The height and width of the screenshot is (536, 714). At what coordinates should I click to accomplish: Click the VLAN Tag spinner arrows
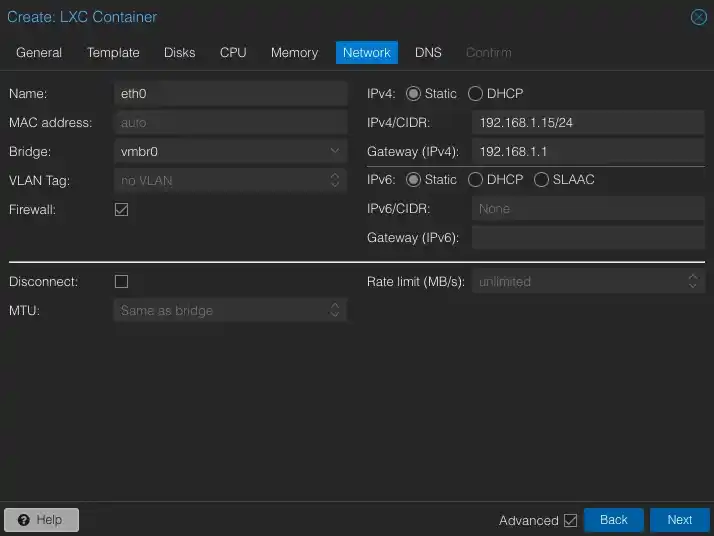click(x=335, y=180)
